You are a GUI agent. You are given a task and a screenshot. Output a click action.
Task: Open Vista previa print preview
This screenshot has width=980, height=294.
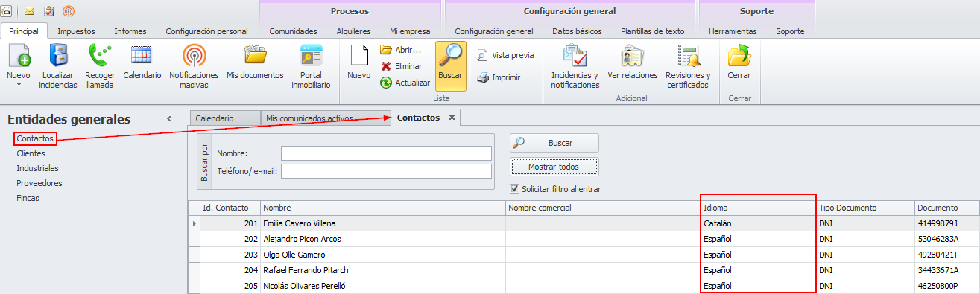pyautogui.click(x=505, y=55)
